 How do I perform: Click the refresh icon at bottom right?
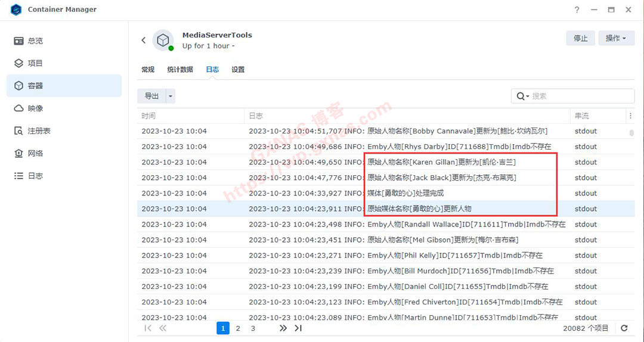pyautogui.click(x=624, y=328)
